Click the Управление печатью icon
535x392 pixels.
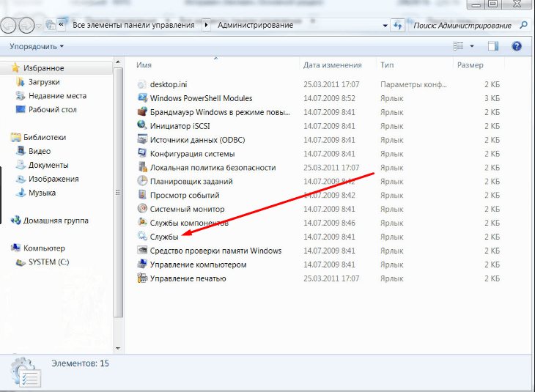click(142, 278)
